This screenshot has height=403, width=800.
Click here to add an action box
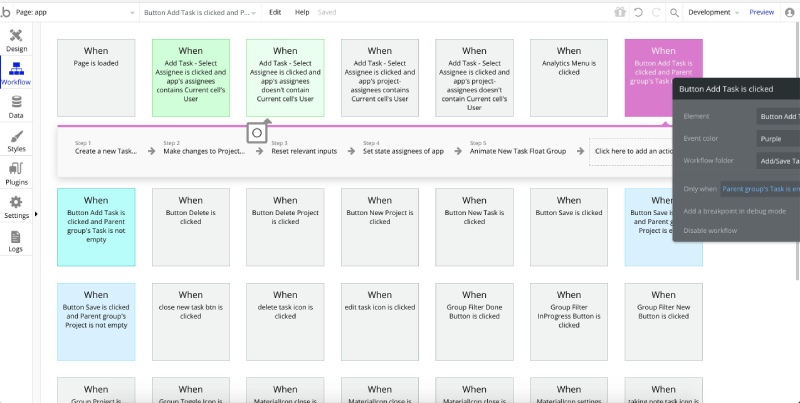631,152
